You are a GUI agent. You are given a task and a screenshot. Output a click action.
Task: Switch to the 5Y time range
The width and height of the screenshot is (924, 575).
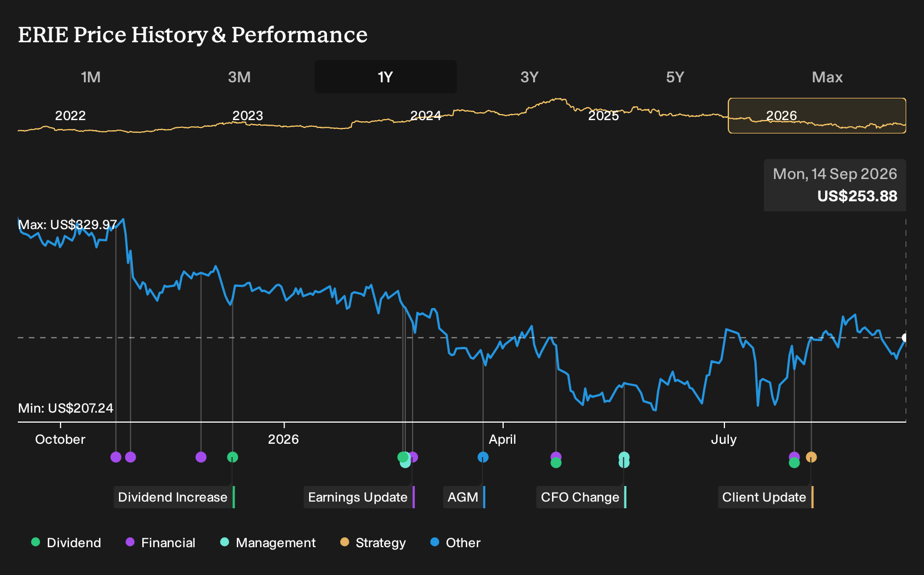[675, 77]
